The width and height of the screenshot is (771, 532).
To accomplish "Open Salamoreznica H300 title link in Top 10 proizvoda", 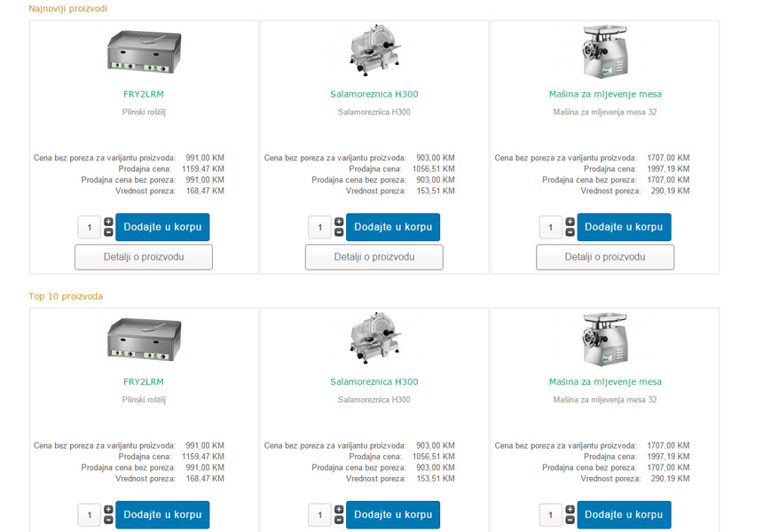I will coord(374,381).
